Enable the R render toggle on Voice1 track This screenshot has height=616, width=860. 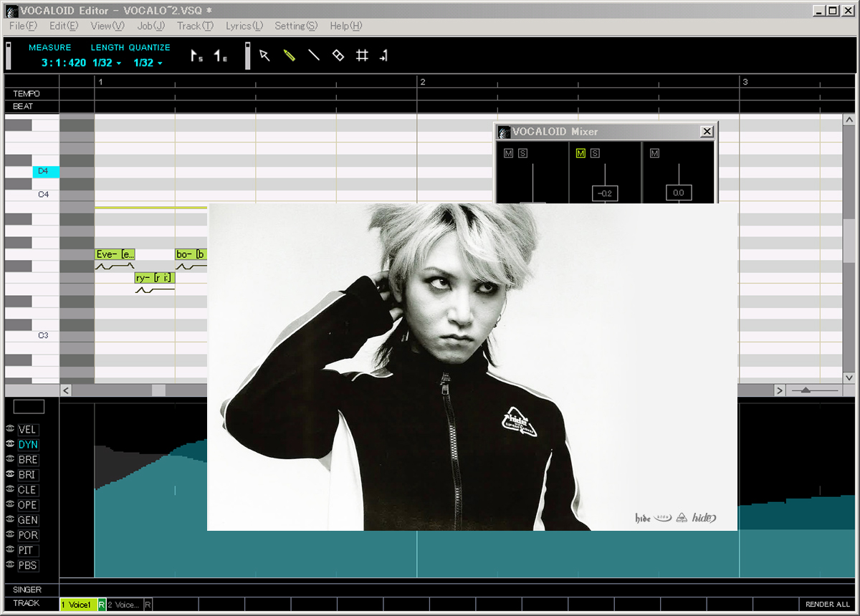[101, 604]
